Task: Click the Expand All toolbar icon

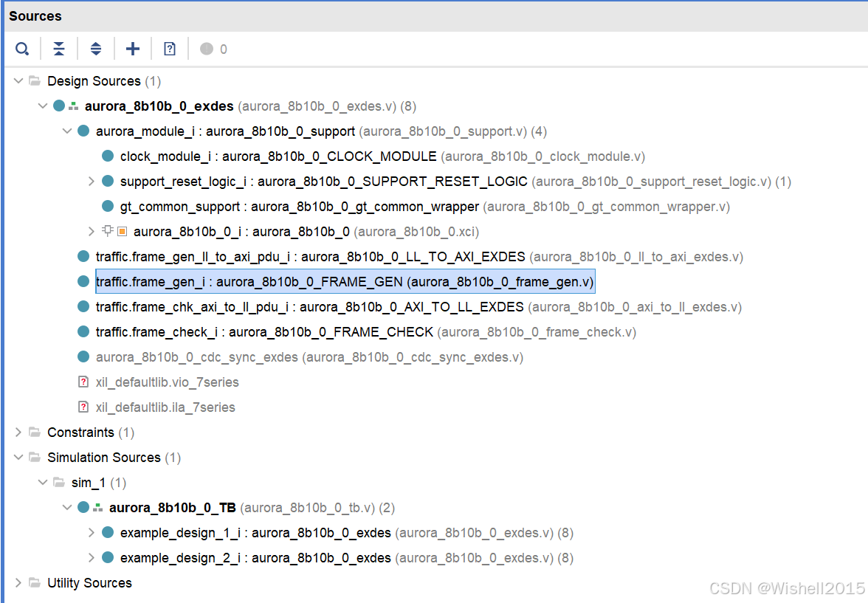Action: point(96,49)
